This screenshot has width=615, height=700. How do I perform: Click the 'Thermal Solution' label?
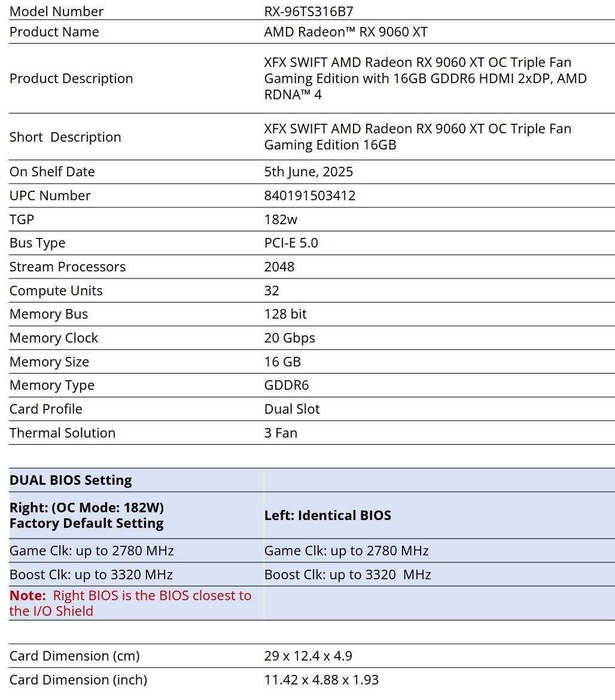(63, 433)
